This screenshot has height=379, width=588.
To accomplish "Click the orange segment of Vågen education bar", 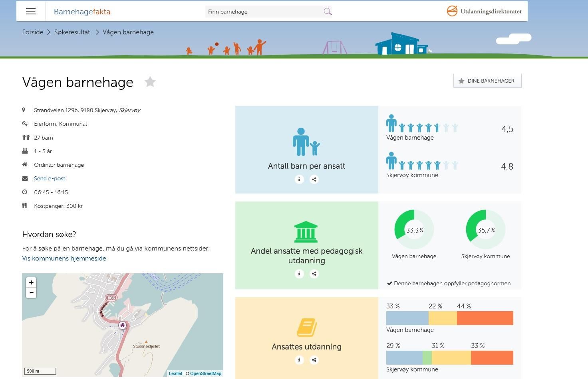I will pos(485,318).
